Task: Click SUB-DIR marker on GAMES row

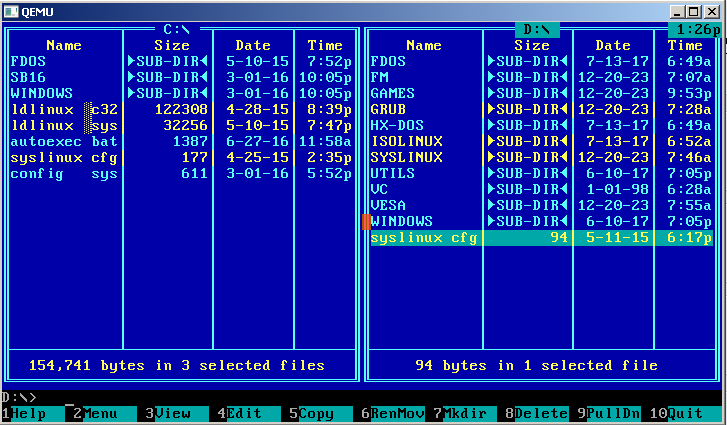Action: click(x=528, y=93)
